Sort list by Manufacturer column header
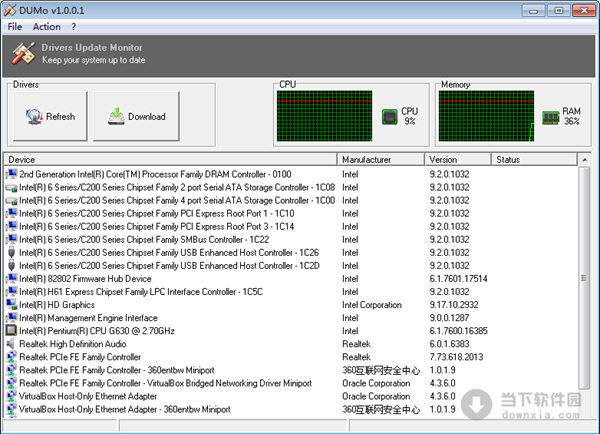 pyautogui.click(x=381, y=160)
